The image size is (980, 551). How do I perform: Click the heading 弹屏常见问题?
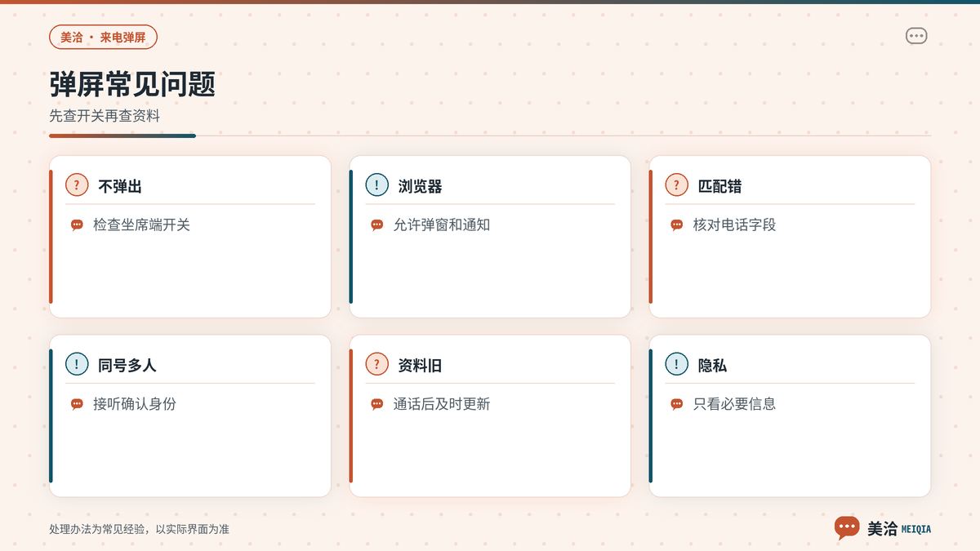coord(132,84)
